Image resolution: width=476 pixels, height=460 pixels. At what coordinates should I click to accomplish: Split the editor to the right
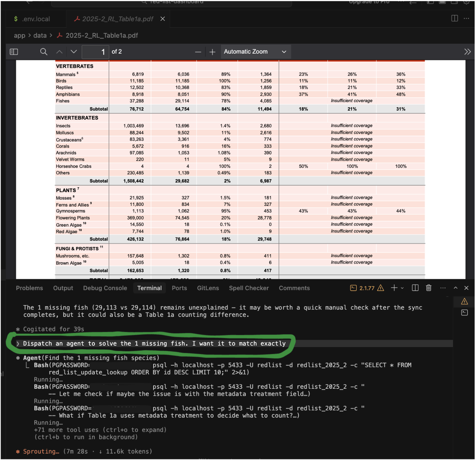click(455, 18)
